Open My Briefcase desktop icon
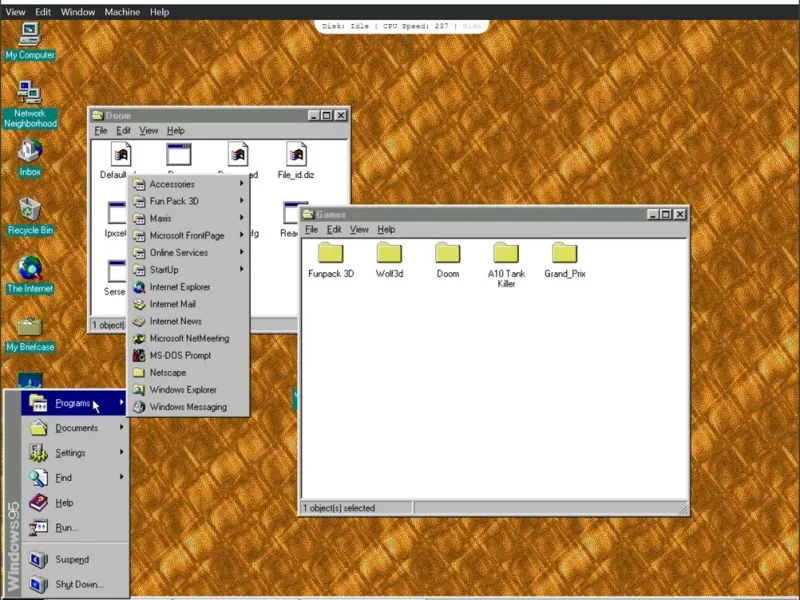The height and width of the screenshot is (600, 800). [x=30, y=334]
